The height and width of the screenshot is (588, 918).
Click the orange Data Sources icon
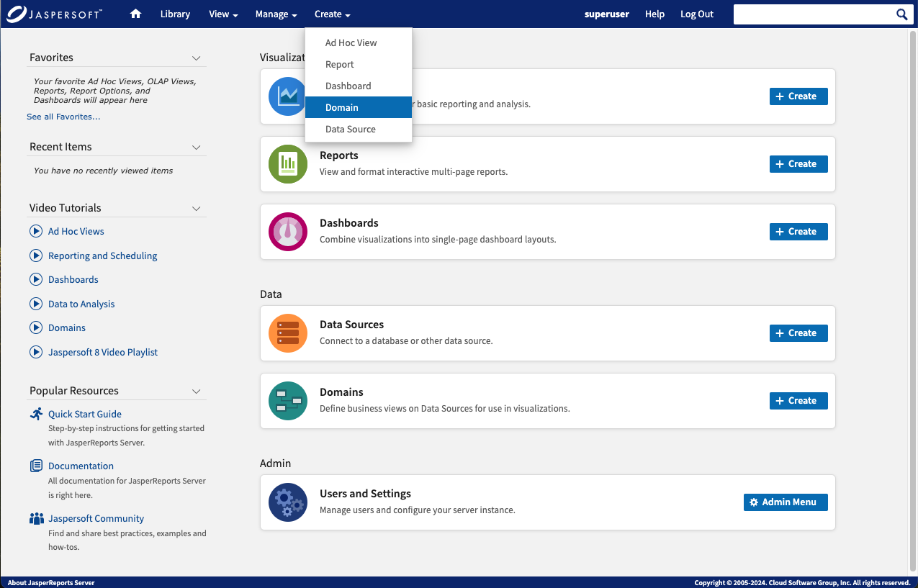point(287,333)
